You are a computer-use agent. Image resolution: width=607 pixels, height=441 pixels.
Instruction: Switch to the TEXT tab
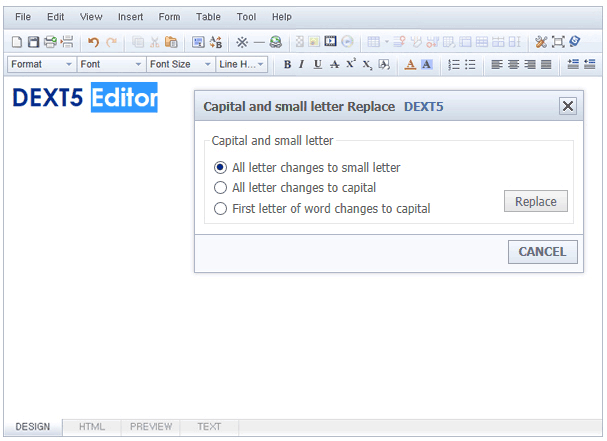pyautogui.click(x=209, y=427)
